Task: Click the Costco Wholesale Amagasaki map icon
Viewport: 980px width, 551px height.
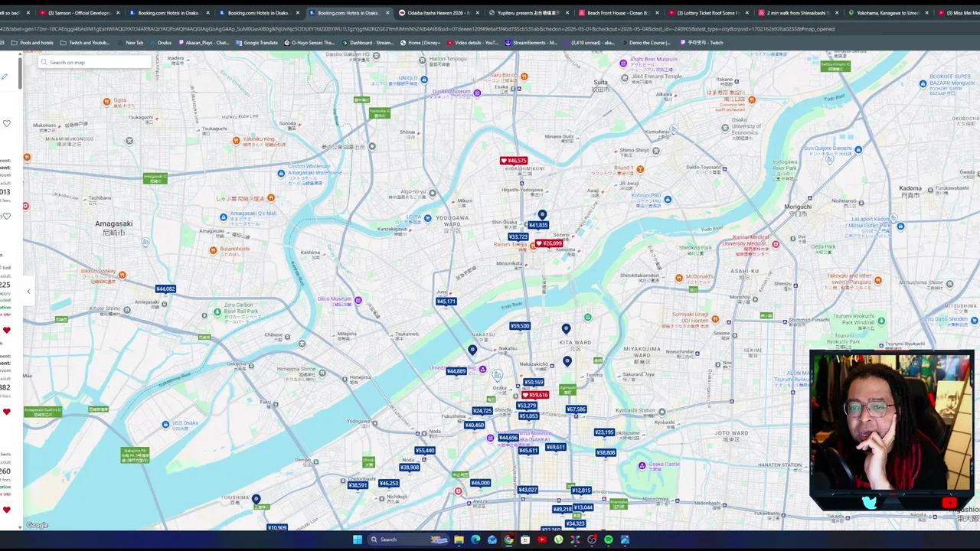Action: pos(281,173)
